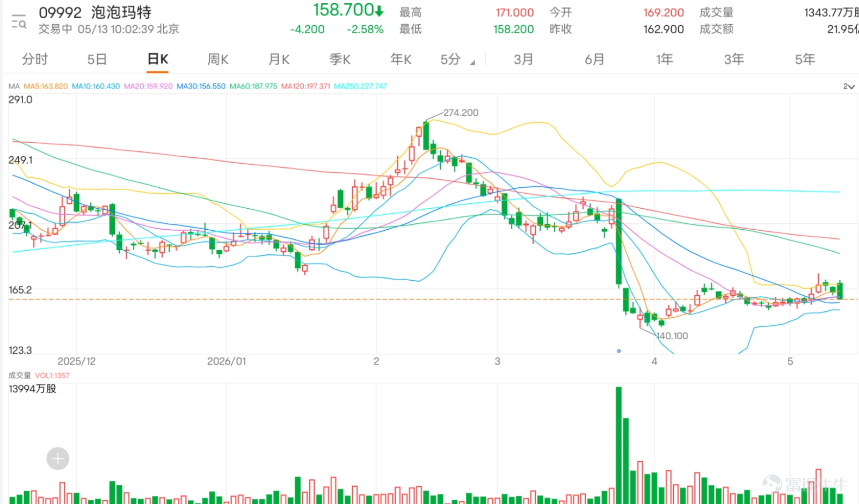Click the 2026/01 date axis label
The image size is (859, 504).
point(227,361)
